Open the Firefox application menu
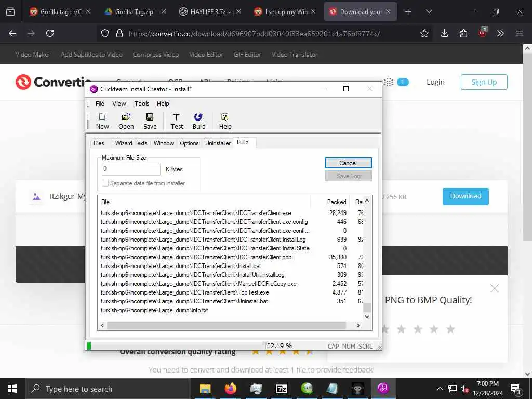 point(520,33)
